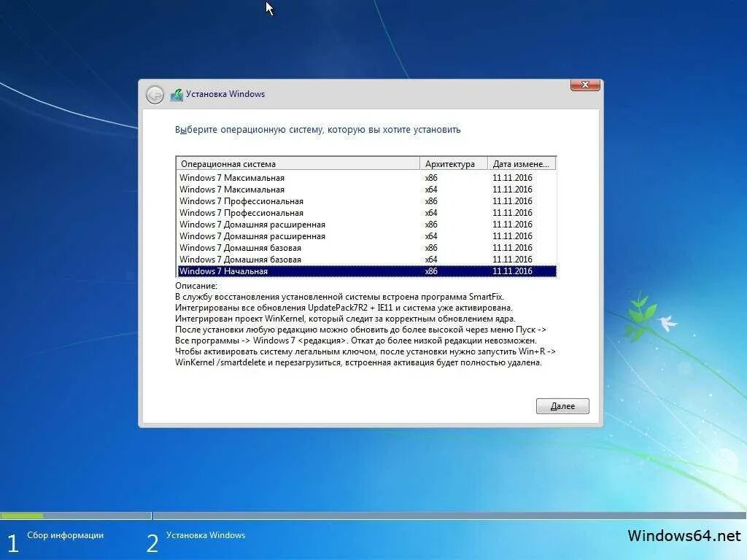Click the green setup progress bar
The height and width of the screenshot is (560, 747).
(x=22, y=516)
